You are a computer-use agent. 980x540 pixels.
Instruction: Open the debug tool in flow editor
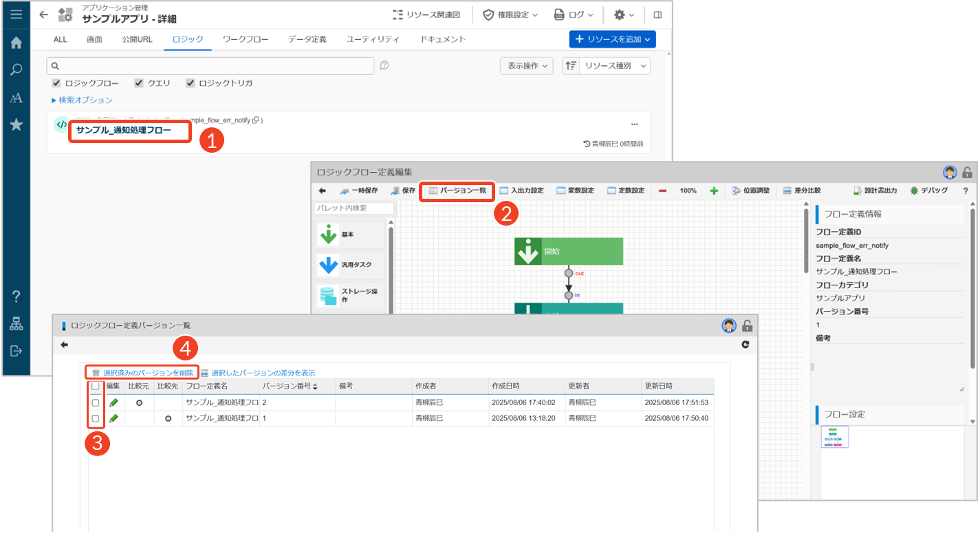point(928,191)
